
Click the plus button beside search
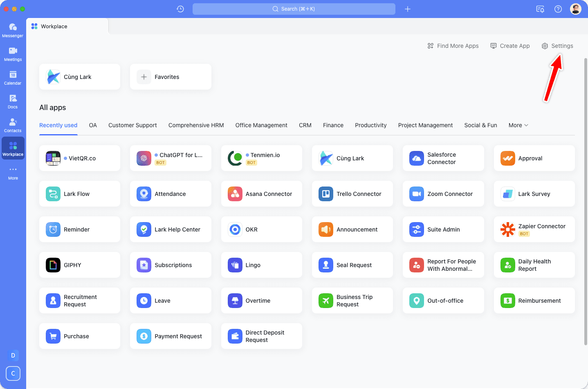408,9
